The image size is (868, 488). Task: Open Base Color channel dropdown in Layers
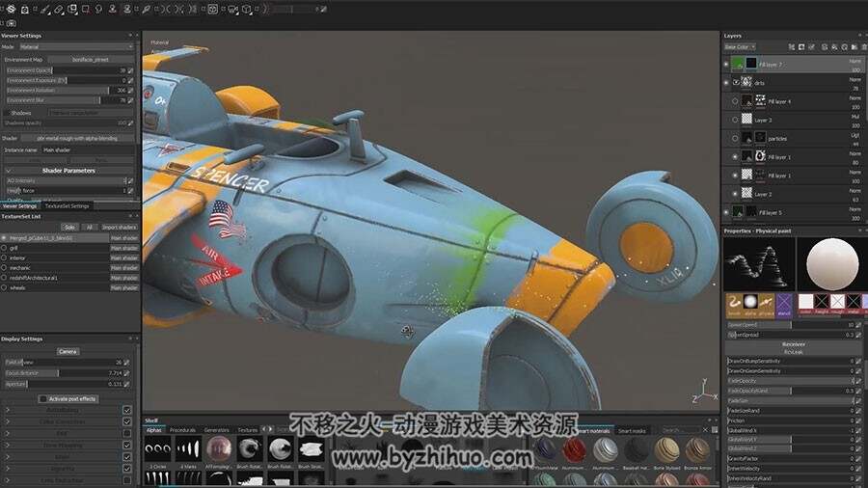(740, 47)
